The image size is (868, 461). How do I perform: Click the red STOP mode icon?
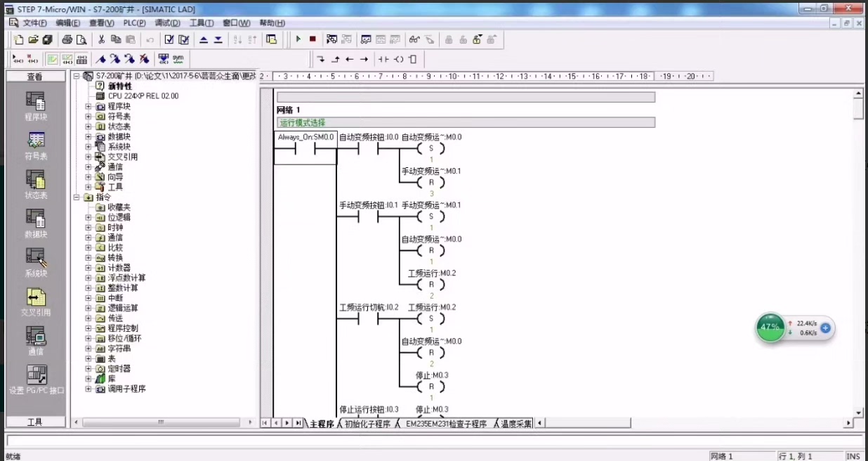(313, 39)
